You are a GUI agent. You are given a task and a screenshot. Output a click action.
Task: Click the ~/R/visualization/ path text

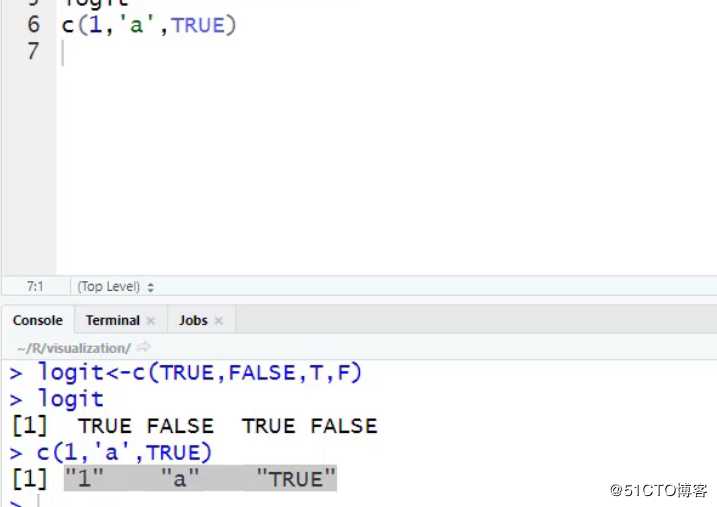pyautogui.click(x=74, y=348)
